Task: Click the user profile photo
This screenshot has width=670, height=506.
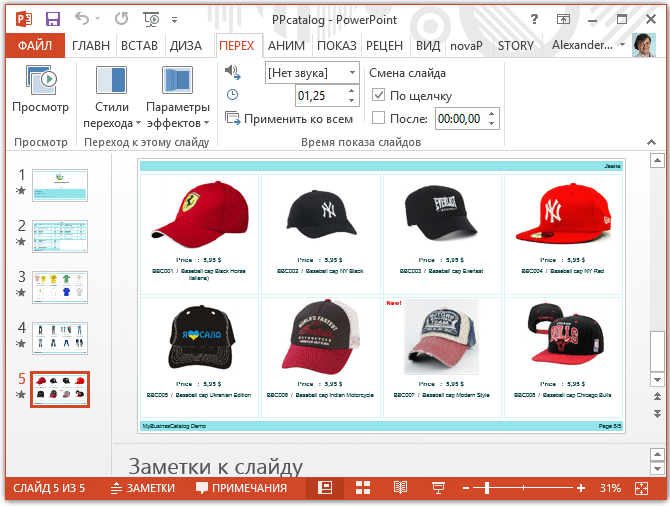Action: coord(644,45)
